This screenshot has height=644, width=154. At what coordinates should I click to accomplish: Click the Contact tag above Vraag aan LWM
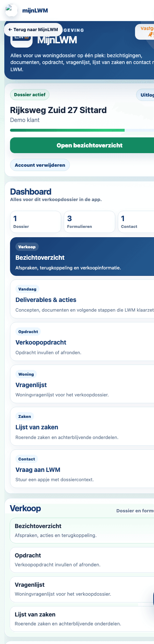(x=27, y=459)
